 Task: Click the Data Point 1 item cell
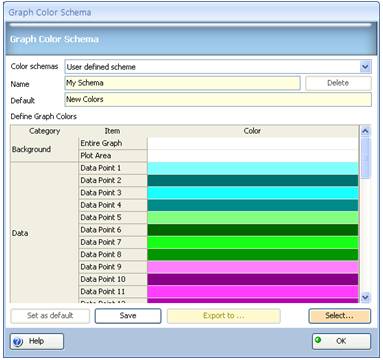point(113,168)
